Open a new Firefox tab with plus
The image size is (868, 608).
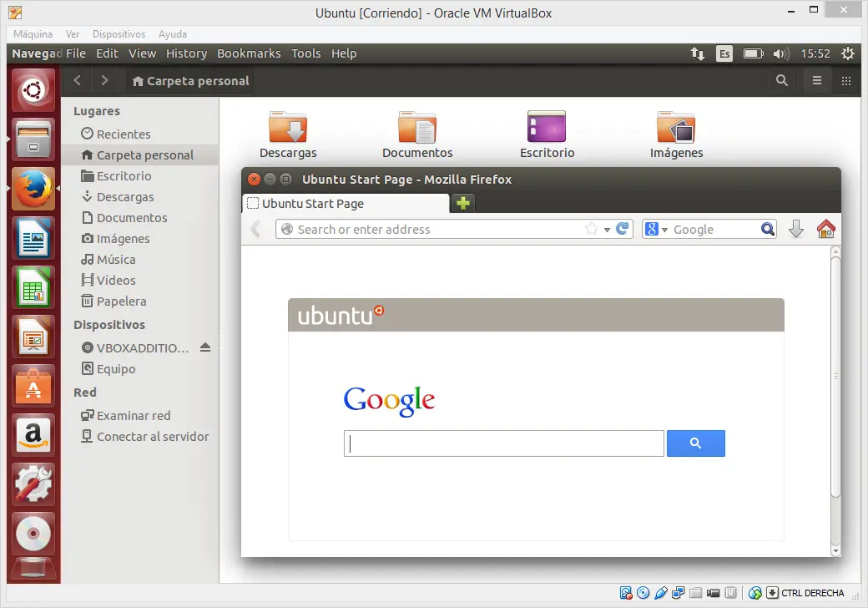(x=463, y=203)
